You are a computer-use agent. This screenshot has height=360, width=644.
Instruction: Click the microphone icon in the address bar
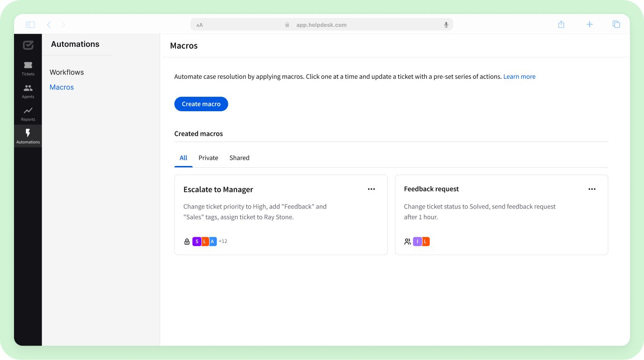coord(446,25)
